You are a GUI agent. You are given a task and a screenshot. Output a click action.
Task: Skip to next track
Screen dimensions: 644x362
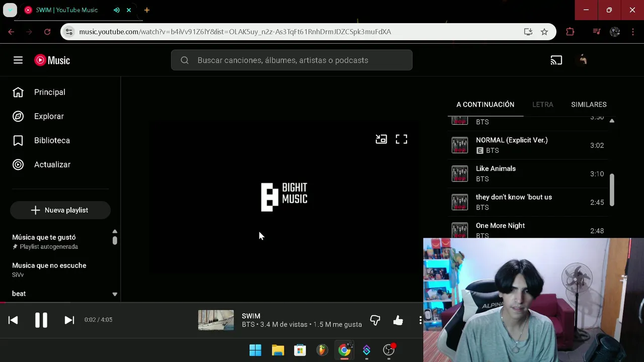[x=69, y=320]
